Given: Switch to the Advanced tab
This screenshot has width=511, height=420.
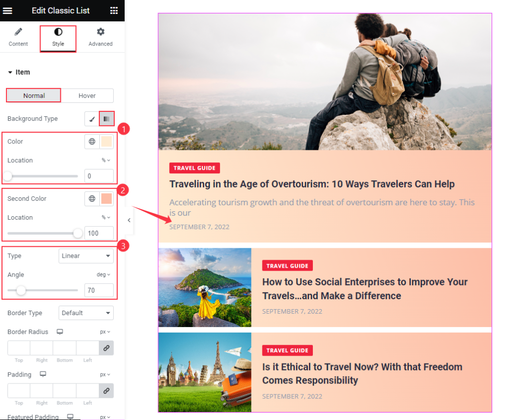Looking at the screenshot, I should (x=100, y=37).
